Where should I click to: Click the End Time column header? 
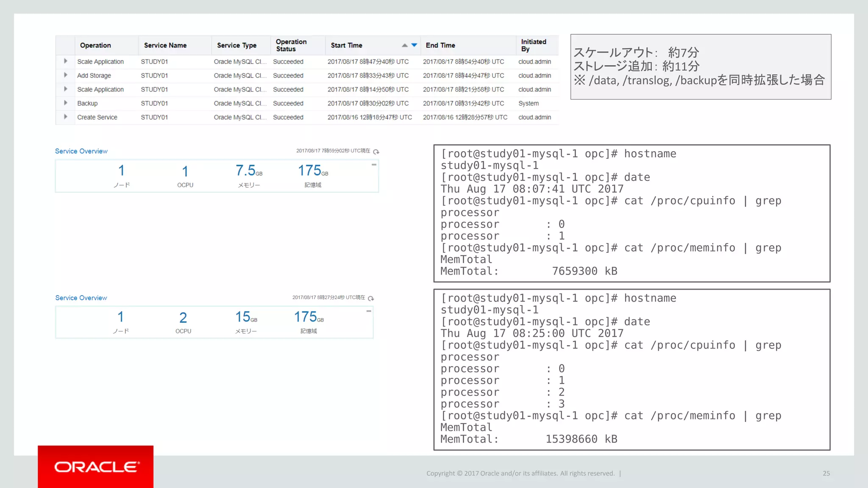[440, 45]
